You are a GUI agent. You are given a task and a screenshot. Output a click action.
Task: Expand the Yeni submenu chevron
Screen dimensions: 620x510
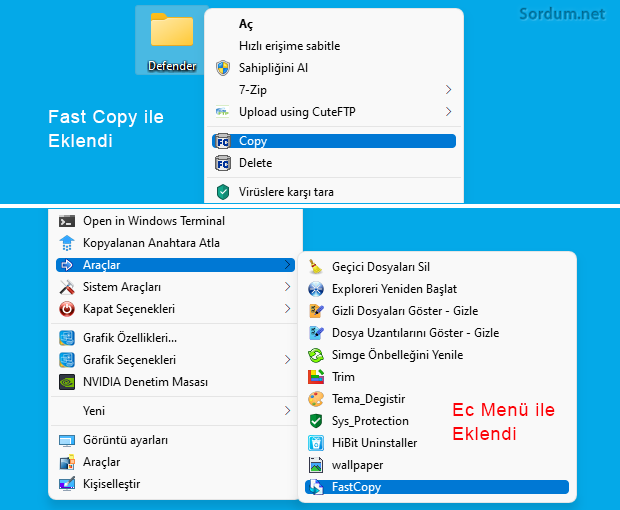click(x=287, y=410)
